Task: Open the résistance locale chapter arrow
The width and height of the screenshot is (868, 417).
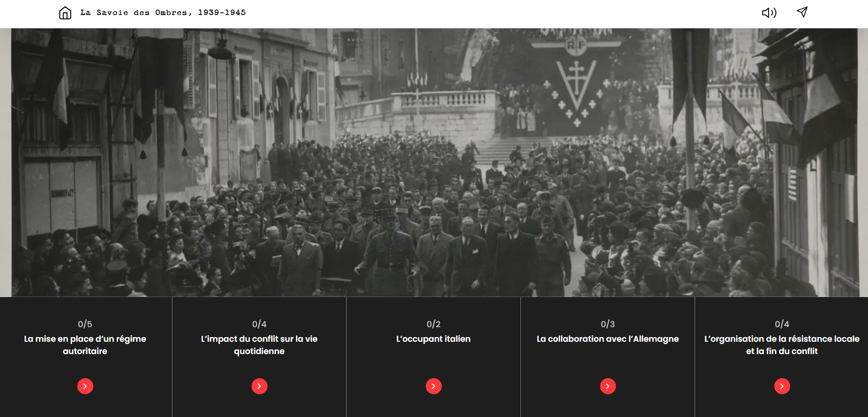Action: 782,386
